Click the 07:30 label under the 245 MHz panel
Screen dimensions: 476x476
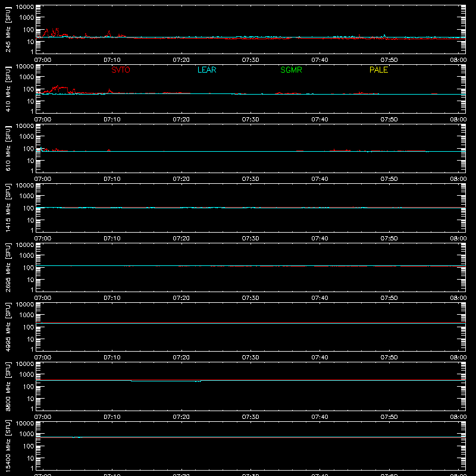coord(250,60)
